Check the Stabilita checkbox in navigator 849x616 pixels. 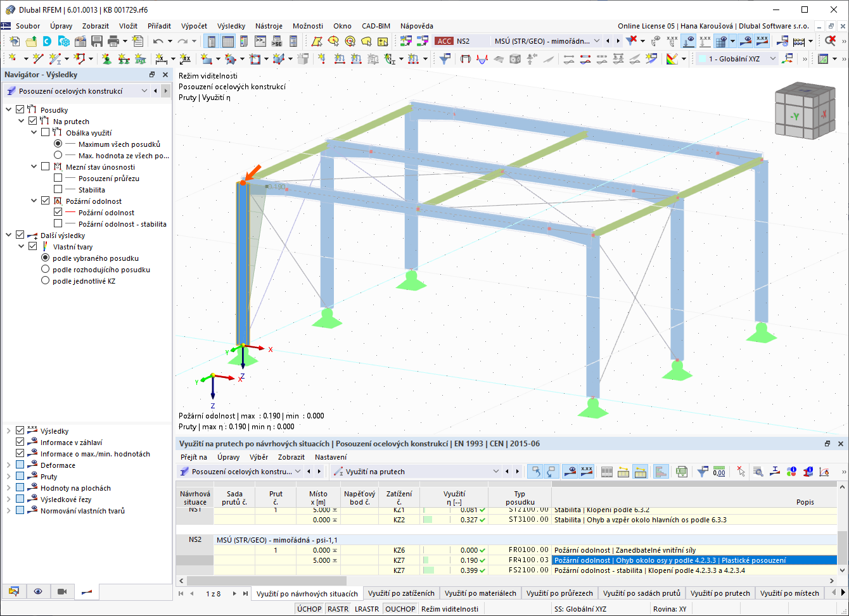tap(58, 189)
